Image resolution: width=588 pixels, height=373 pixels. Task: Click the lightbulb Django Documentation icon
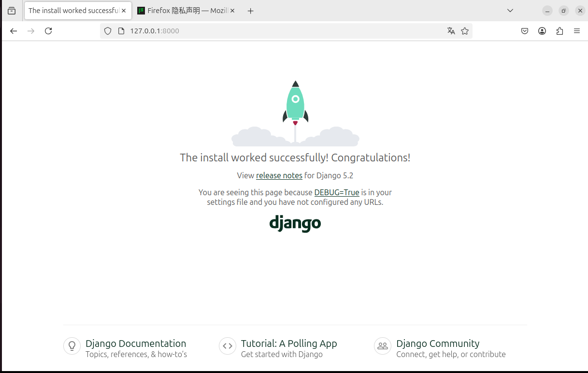pyautogui.click(x=72, y=346)
